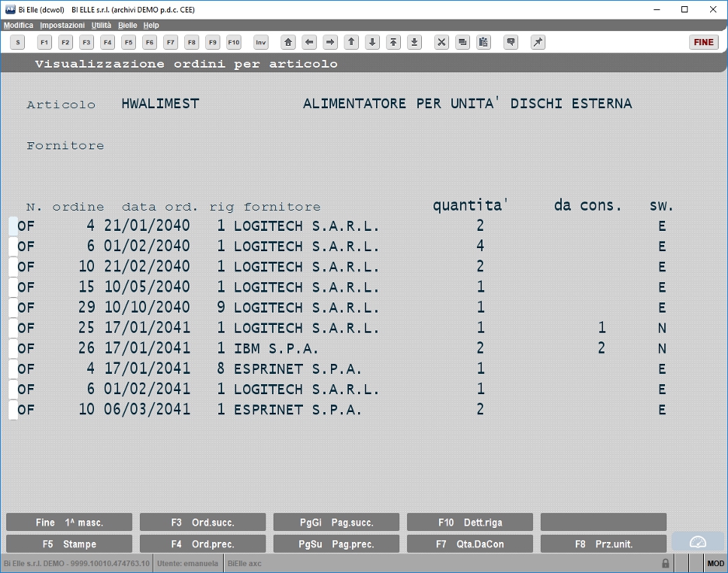Click the red FINE button
Viewport: 728px width, 573px height.
point(704,42)
